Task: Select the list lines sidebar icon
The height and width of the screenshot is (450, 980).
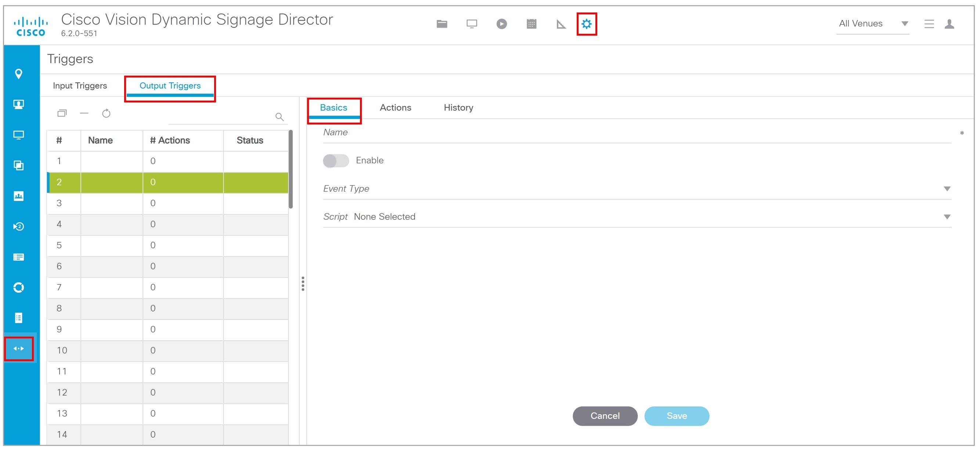Action: point(19,257)
